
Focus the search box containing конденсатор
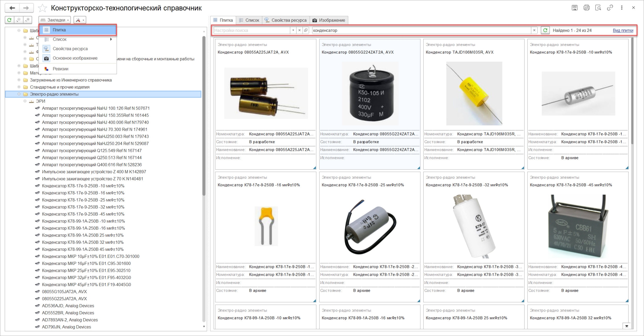click(421, 30)
